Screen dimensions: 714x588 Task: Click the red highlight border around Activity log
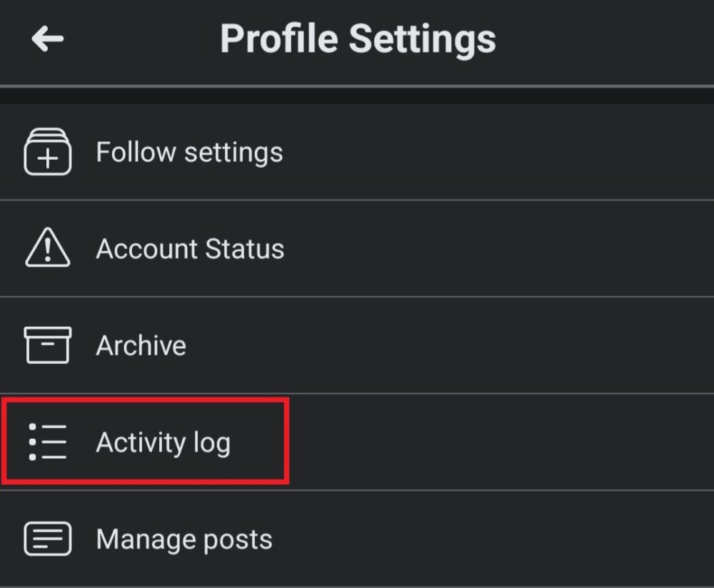pos(287,442)
